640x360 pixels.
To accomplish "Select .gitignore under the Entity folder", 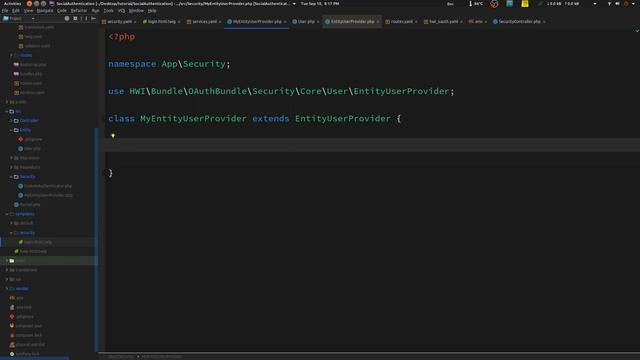I will 30,139.
